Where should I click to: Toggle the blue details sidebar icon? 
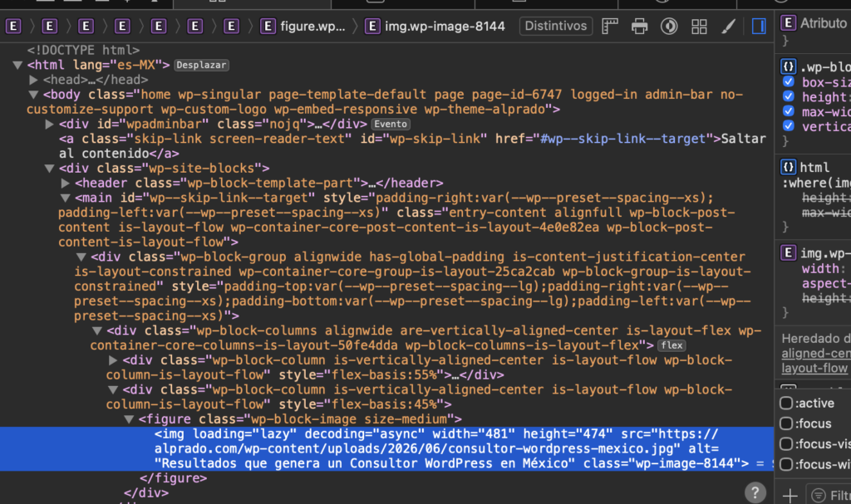[x=759, y=26]
